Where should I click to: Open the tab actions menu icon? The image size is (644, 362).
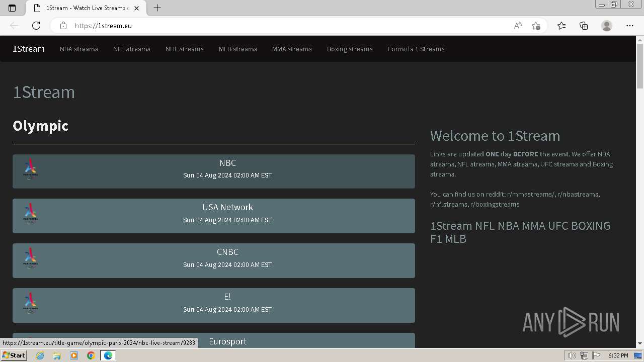[x=12, y=8]
